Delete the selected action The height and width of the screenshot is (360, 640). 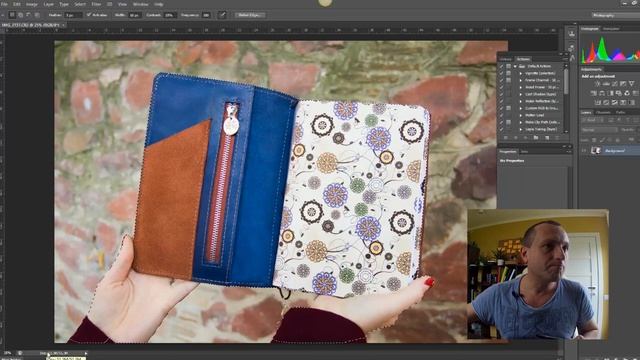point(557,138)
